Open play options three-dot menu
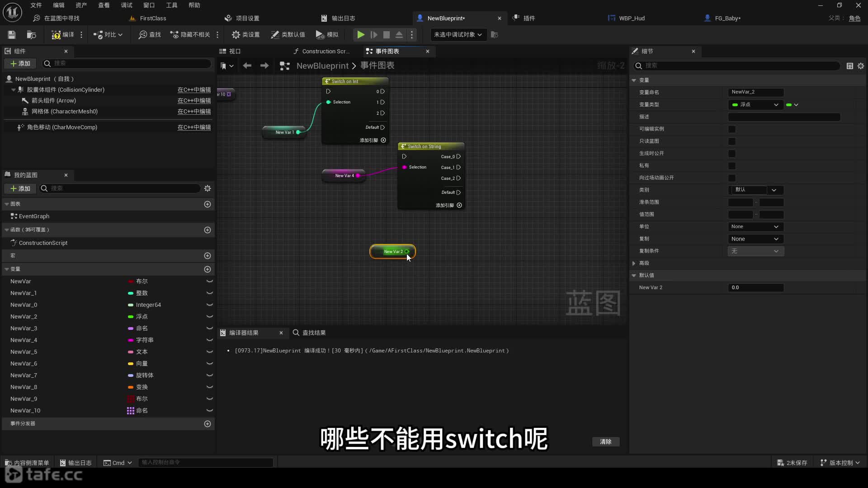 click(411, 35)
